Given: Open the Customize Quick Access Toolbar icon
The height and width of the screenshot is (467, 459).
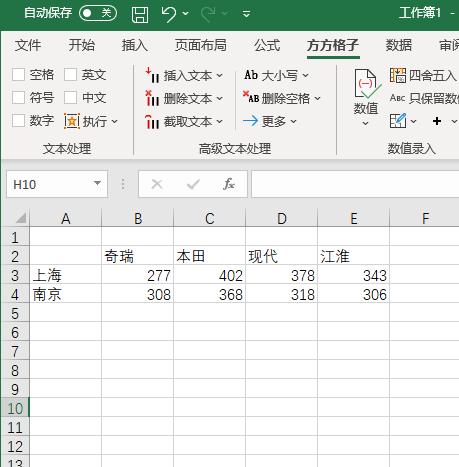Looking at the screenshot, I should (x=246, y=14).
